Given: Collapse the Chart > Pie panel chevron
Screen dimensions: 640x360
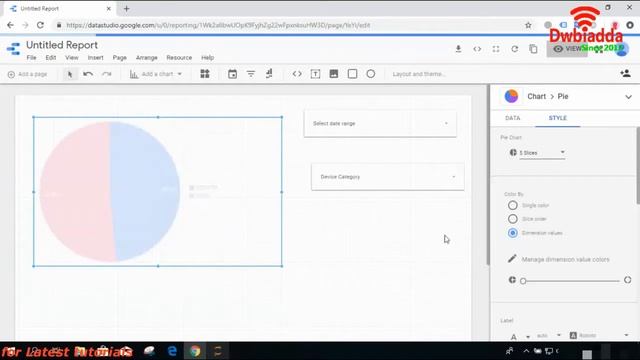Looking at the screenshot, I should point(628,97).
